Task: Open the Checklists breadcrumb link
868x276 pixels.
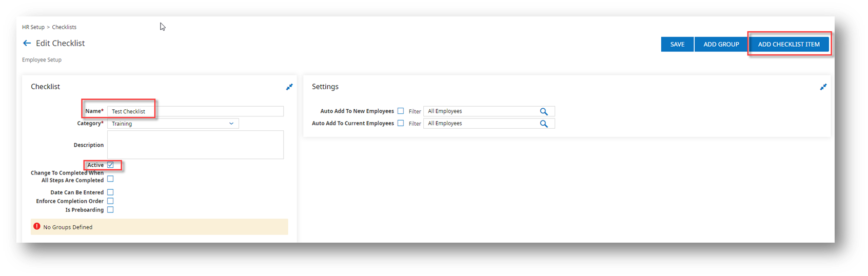Action: 64,27
